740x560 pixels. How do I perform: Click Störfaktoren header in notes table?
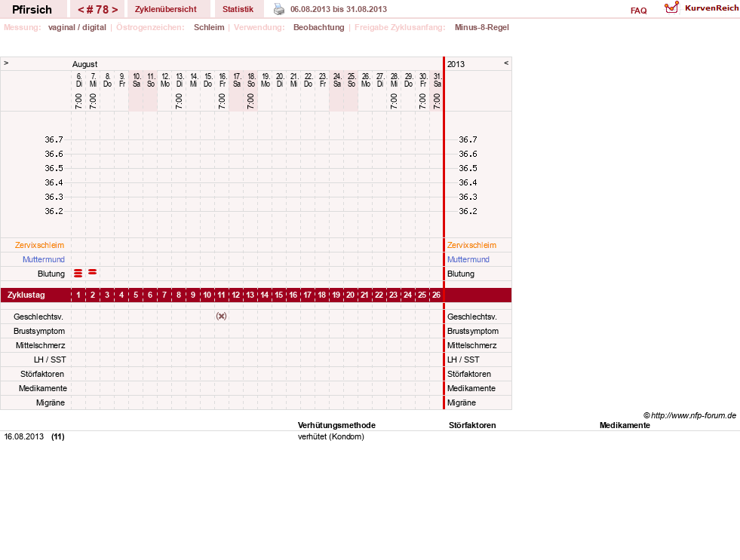tap(472, 425)
